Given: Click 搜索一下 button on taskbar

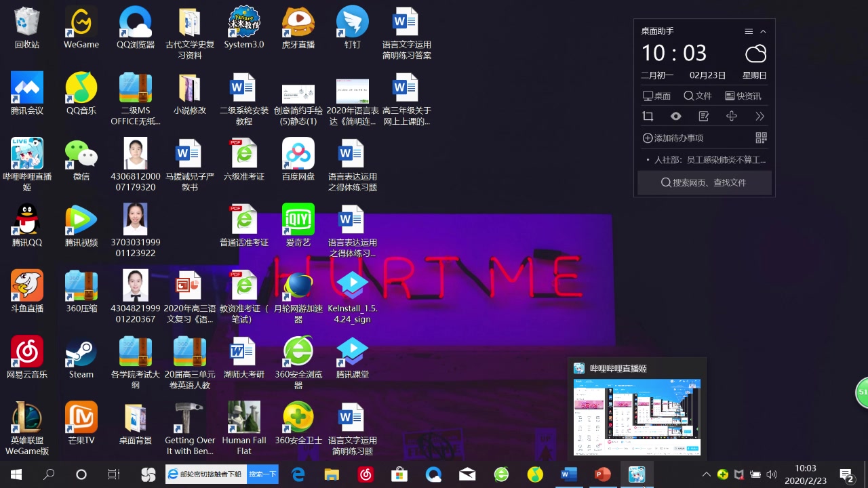Looking at the screenshot, I should (262, 474).
